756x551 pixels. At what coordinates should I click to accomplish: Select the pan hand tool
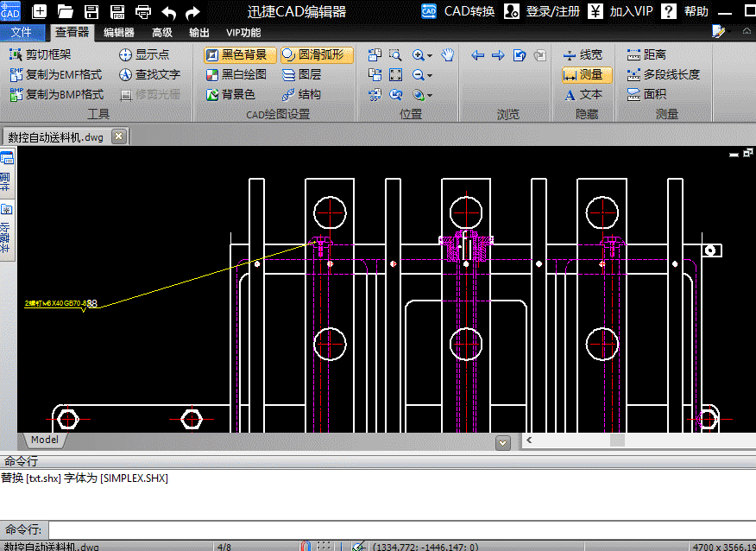click(x=448, y=54)
